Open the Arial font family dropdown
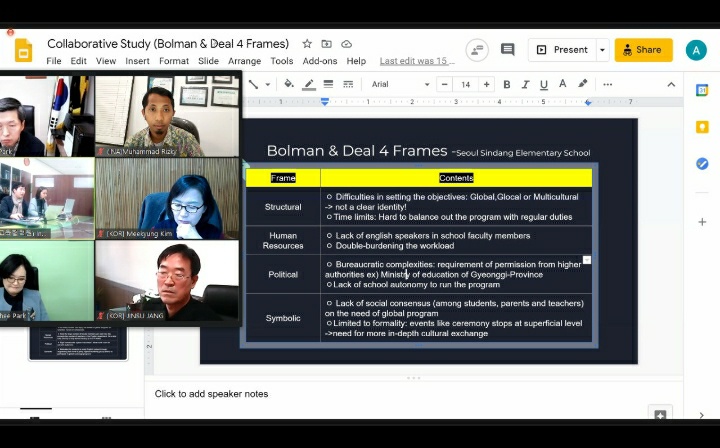This screenshot has width=720, height=448. pos(400,84)
